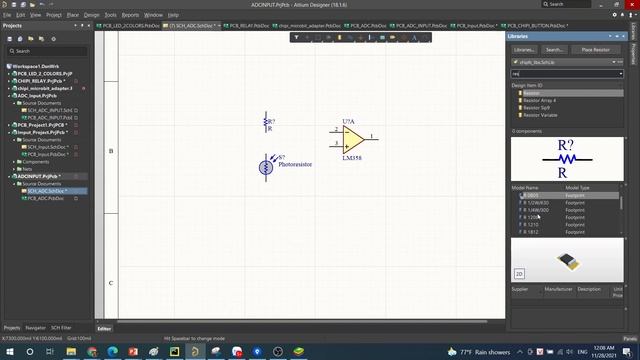Open the component filter dropdown arrow
640x360 pixels.
coord(620,74)
